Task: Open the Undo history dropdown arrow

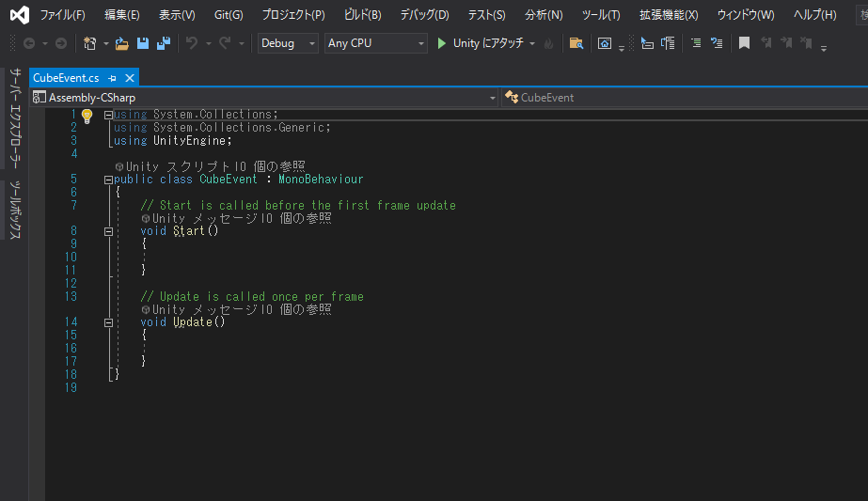Action: (x=209, y=44)
